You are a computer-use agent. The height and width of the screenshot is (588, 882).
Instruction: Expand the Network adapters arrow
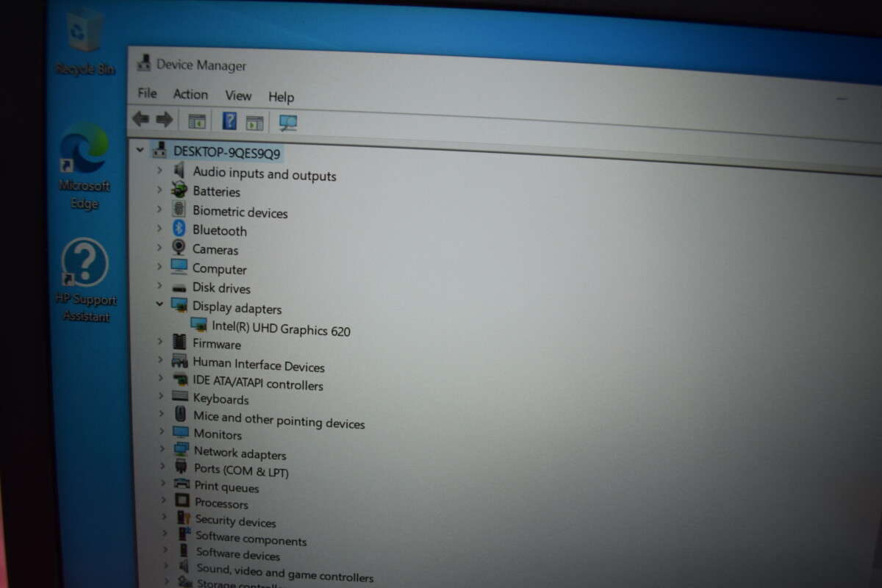pos(161,448)
